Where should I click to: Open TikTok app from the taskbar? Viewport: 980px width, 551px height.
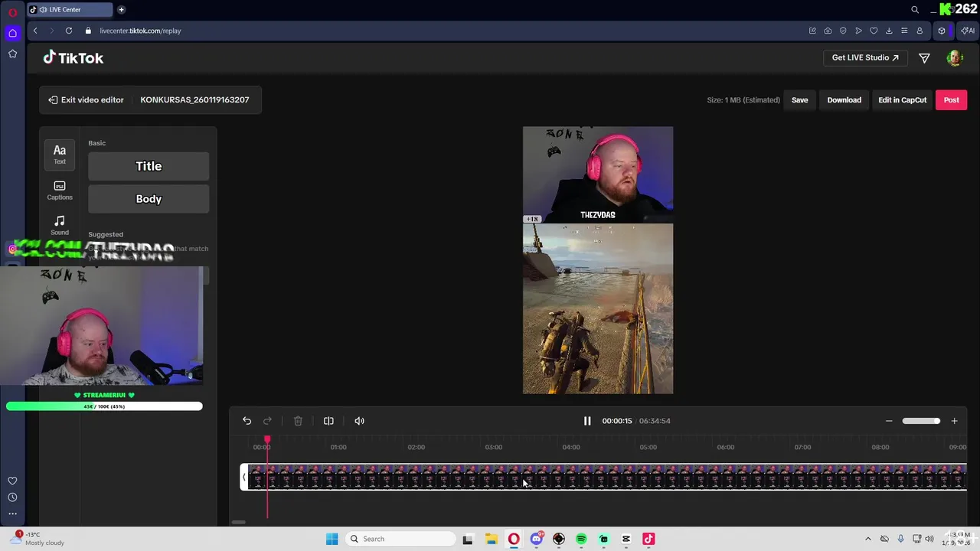648,539
